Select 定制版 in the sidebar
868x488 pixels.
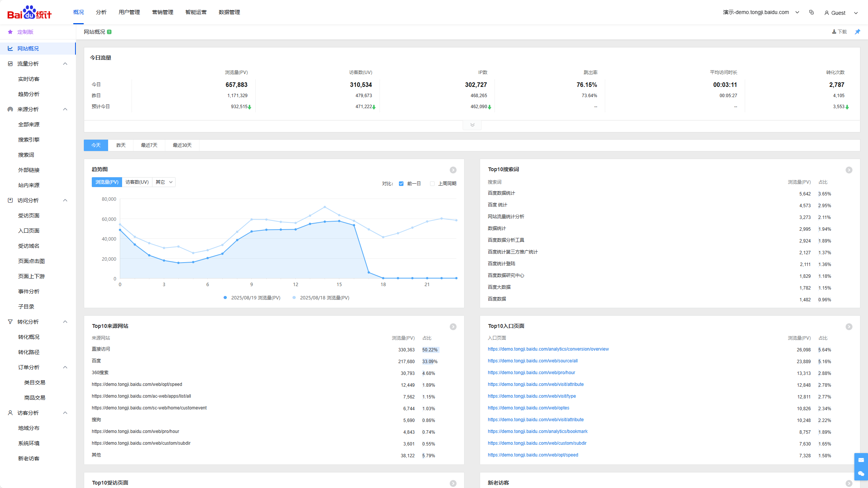[25, 32]
